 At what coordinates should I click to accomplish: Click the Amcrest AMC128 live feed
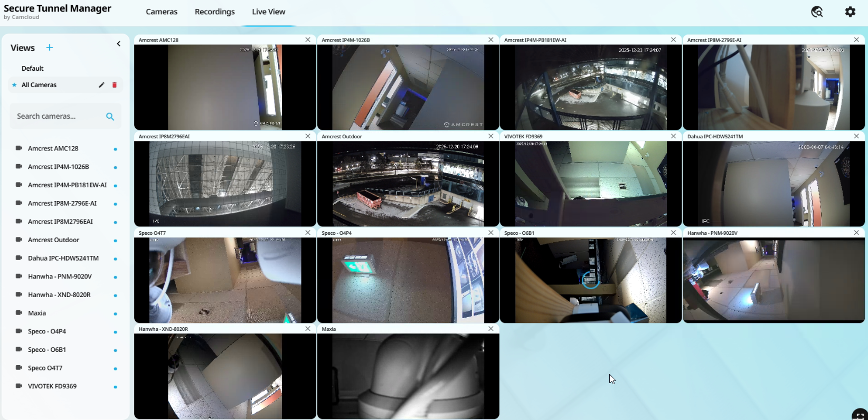[x=225, y=87]
